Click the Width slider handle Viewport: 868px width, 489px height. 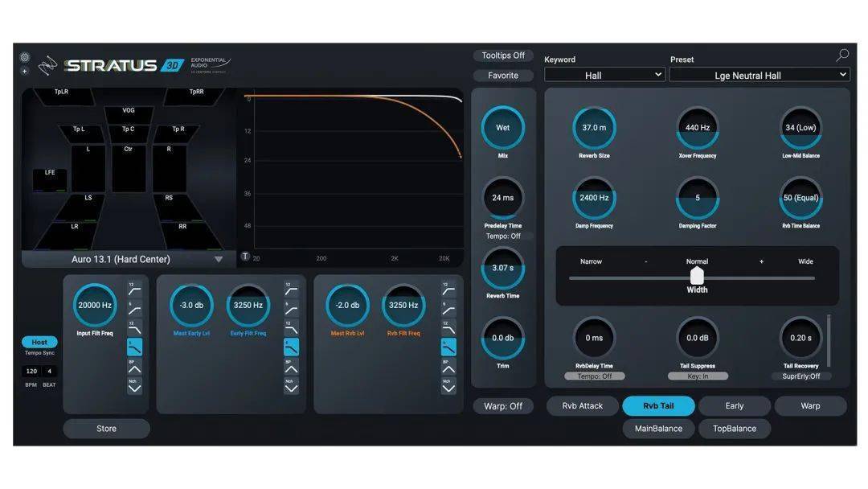(x=696, y=277)
